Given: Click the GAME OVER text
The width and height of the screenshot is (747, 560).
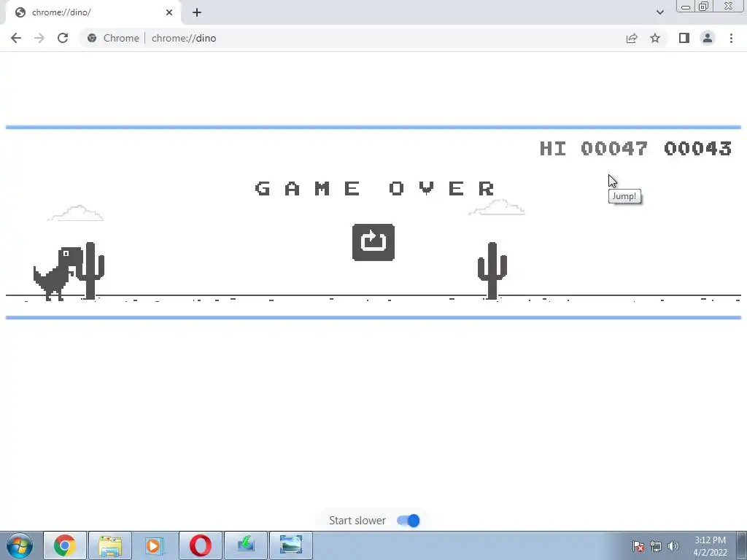Looking at the screenshot, I should coord(375,189).
